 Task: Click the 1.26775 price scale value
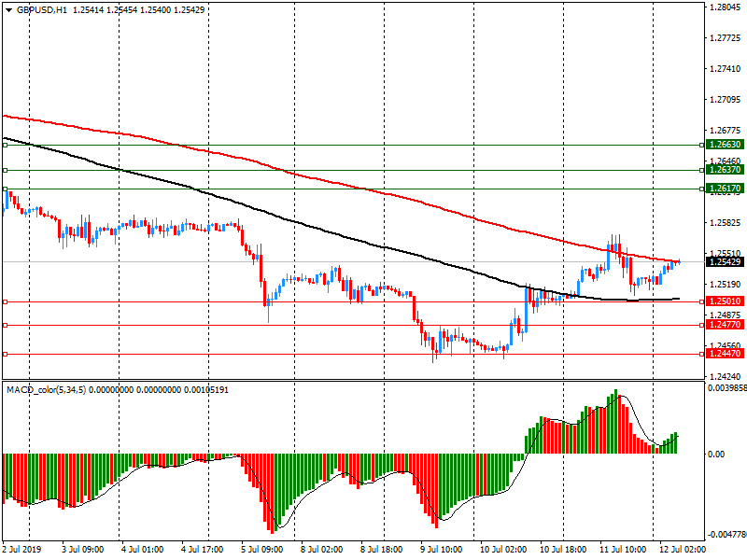click(x=726, y=131)
